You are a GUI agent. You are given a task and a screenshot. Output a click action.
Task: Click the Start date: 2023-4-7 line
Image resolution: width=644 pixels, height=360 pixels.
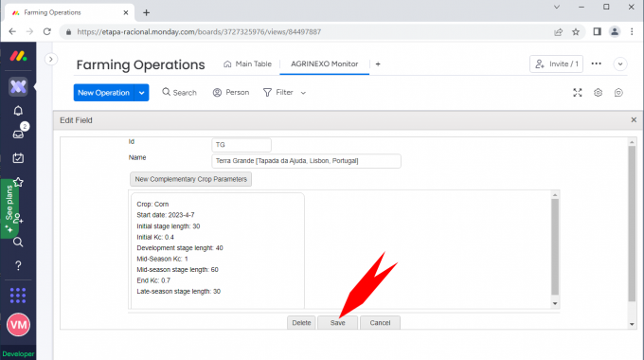click(x=166, y=215)
